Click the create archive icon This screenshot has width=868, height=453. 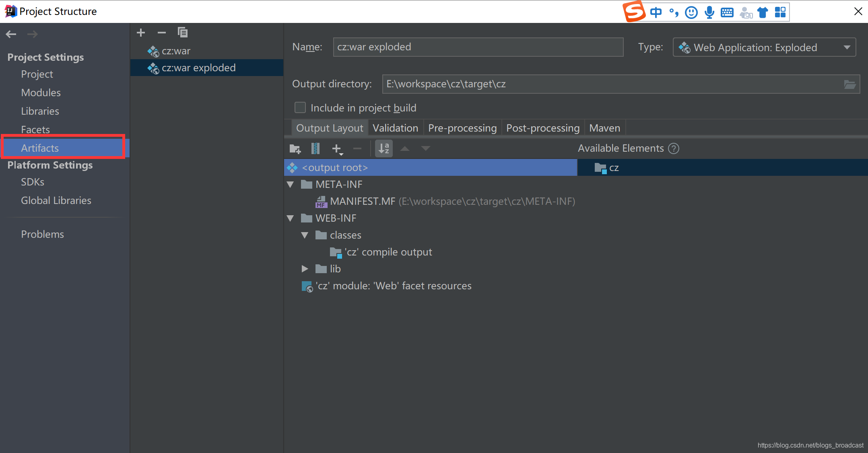[x=315, y=149]
